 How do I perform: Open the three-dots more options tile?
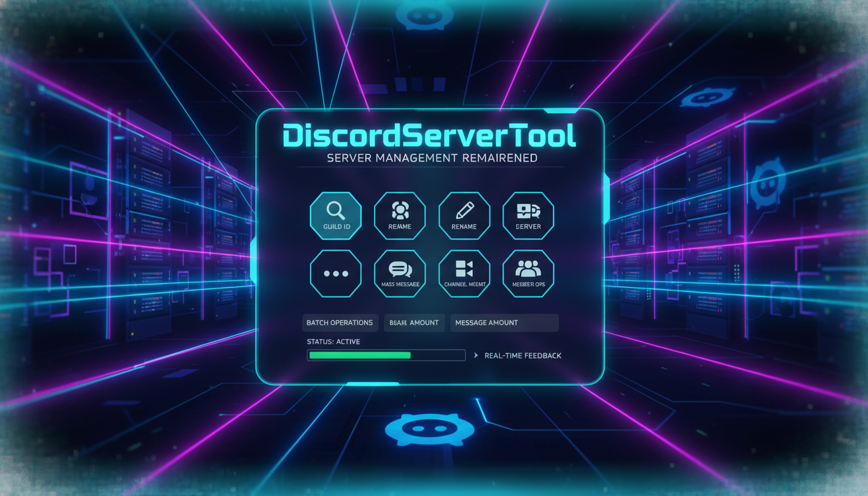(x=336, y=274)
